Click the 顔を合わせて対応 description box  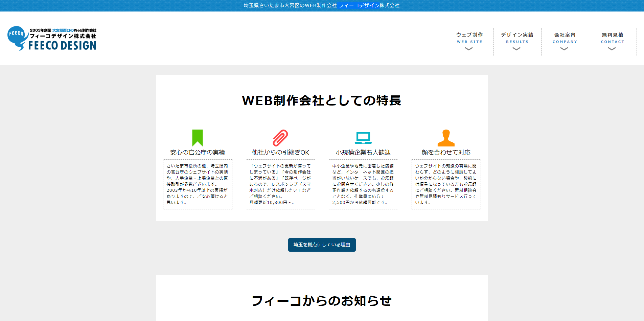point(446,184)
